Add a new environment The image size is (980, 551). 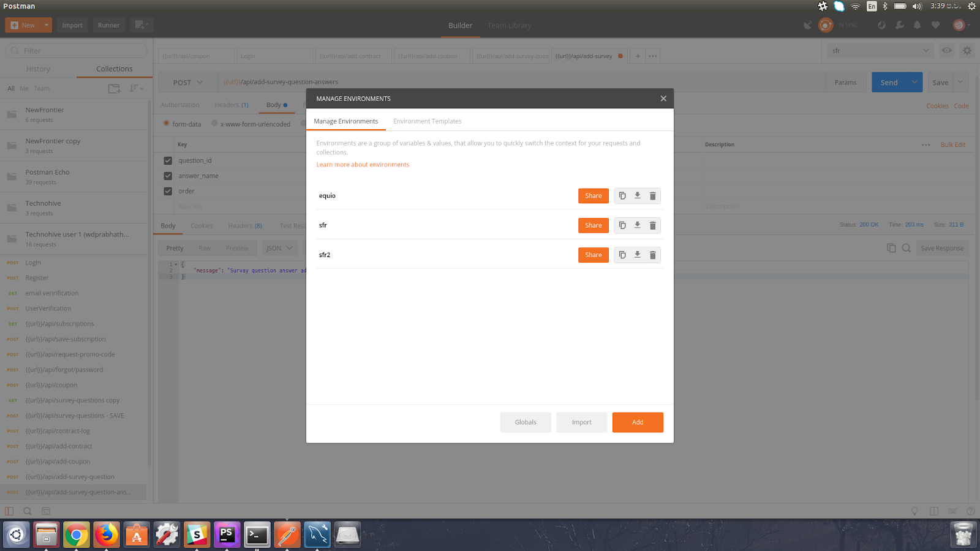click(638, 422)
